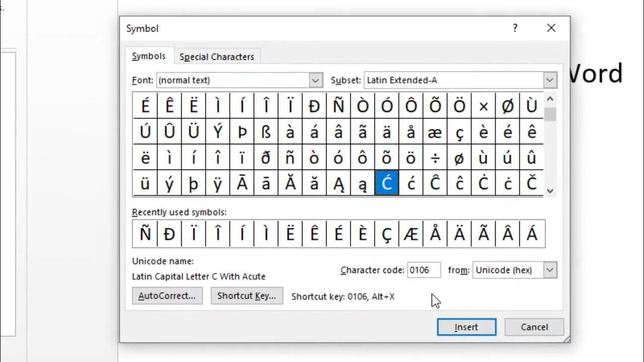The width and height of the screenshot is (644, 362).
Task: Pick the sharp s ß character
Action: [x=266, y=132]
